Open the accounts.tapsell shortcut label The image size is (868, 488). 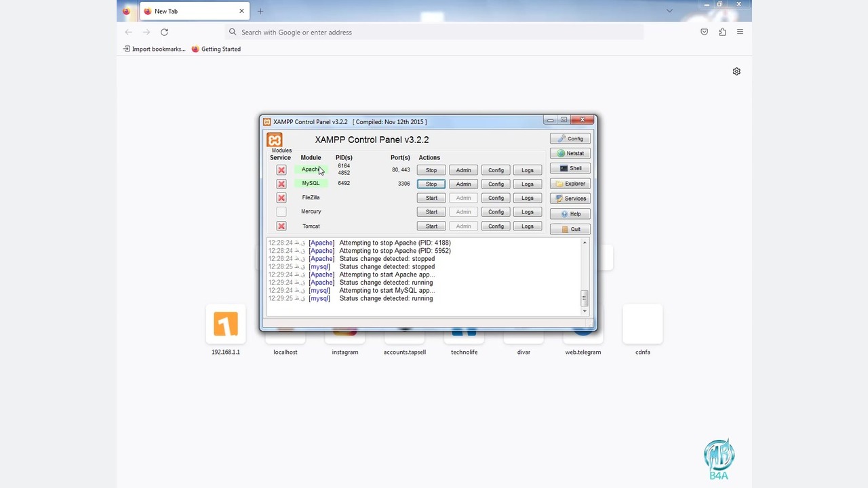(x=405, y=352)
